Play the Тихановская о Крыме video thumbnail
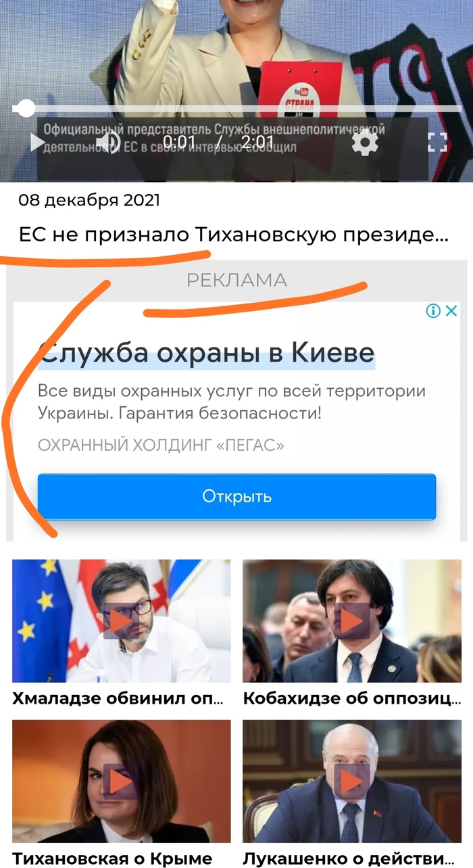The image size is (473, 868). click(x=122, y=781)
